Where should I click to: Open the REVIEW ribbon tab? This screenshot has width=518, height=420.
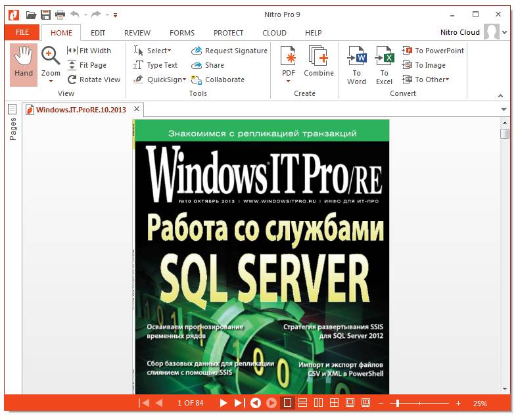pos(137,33)
